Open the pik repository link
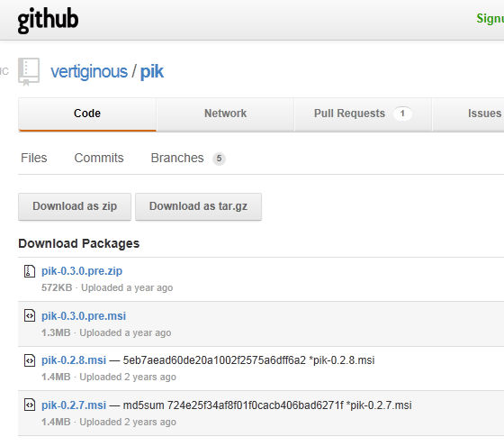This screenshot has height=446, width=504. pos(152,71)
